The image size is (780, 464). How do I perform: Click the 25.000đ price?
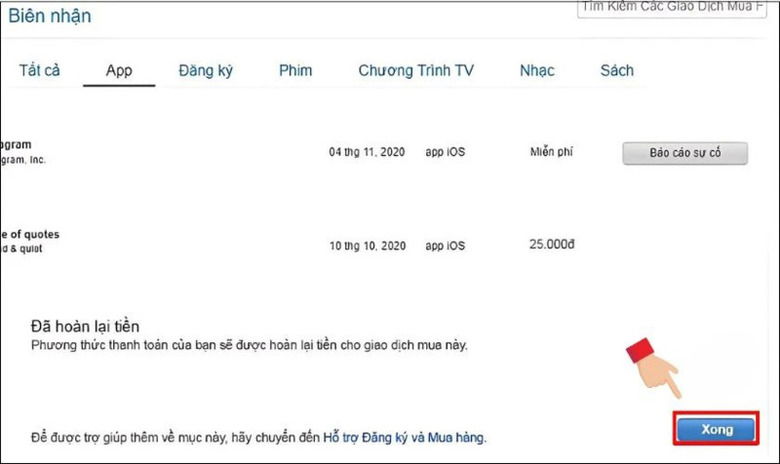552,245
